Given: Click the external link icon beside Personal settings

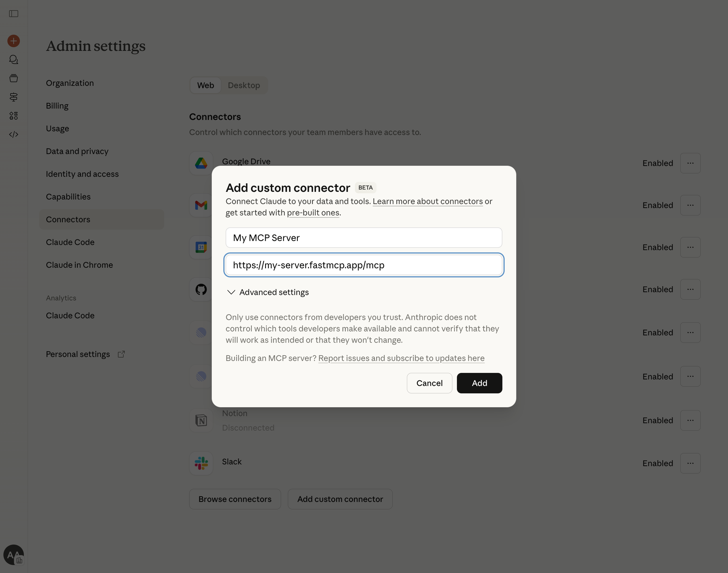Looking at the screenshot, I should coord(121,354).
